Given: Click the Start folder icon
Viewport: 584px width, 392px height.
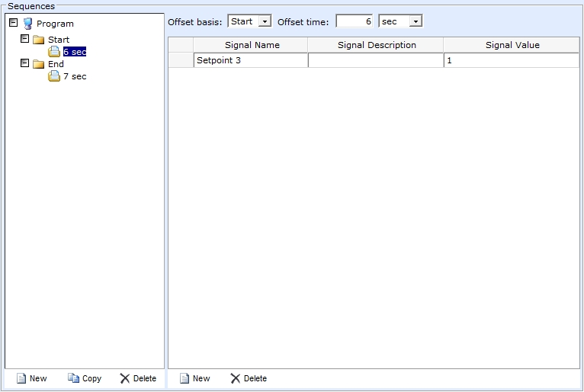Looking at the screenshot, I should tap(39, 40).
